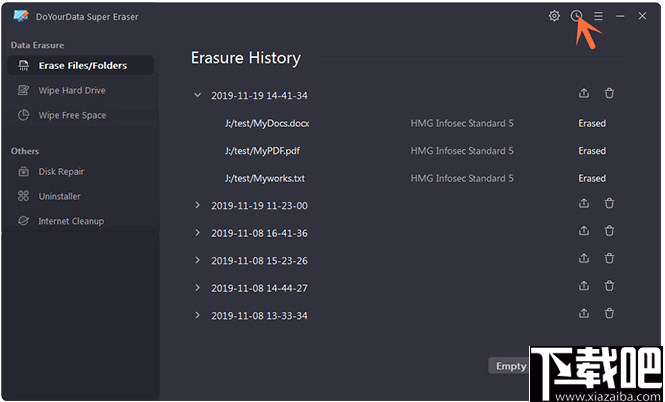Delete the 2019-11-08 14-44-27 record
This screenshot has height=402, width=665.
609,286
